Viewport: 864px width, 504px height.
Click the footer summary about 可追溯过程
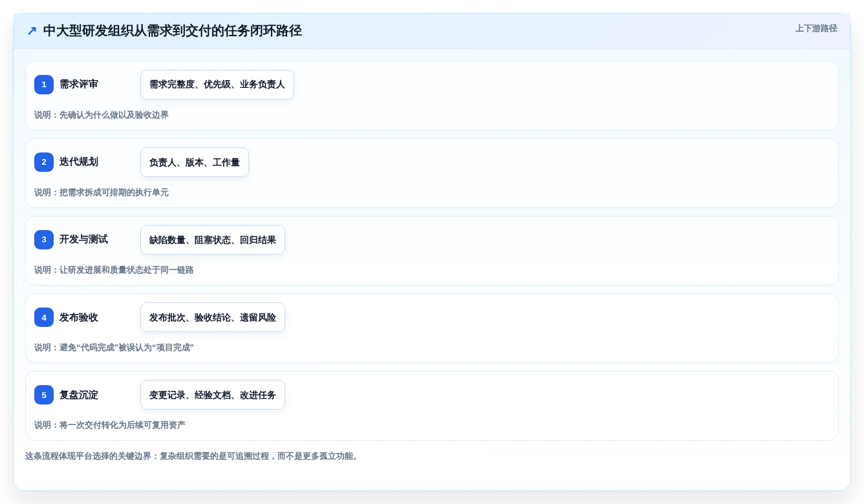(193, 456)
